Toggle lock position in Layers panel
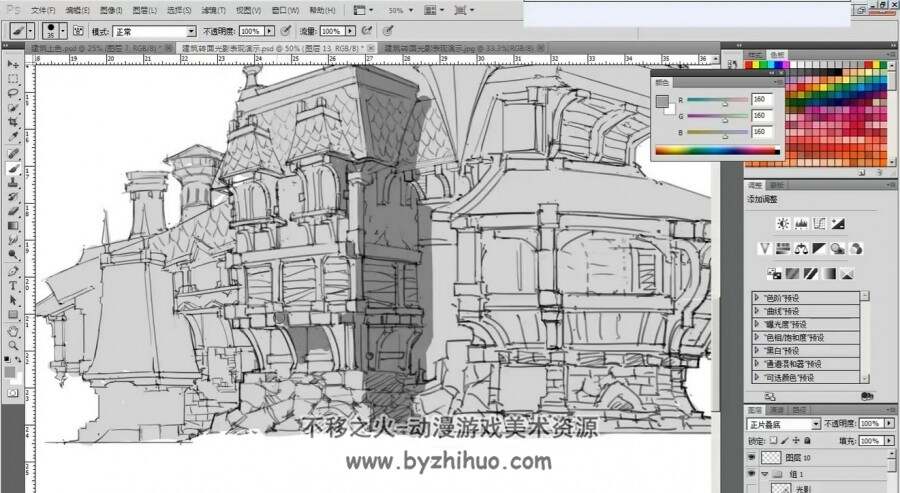Image resolution: width=900 pixels, height=493 pixels. (796, 441)
